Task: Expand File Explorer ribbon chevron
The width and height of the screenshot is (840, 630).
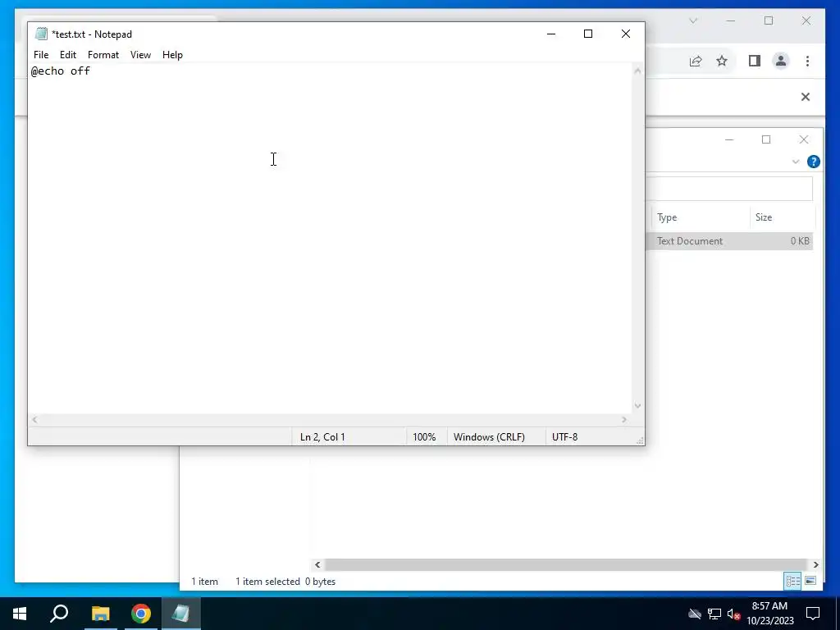Action: [x=796, y=162]
